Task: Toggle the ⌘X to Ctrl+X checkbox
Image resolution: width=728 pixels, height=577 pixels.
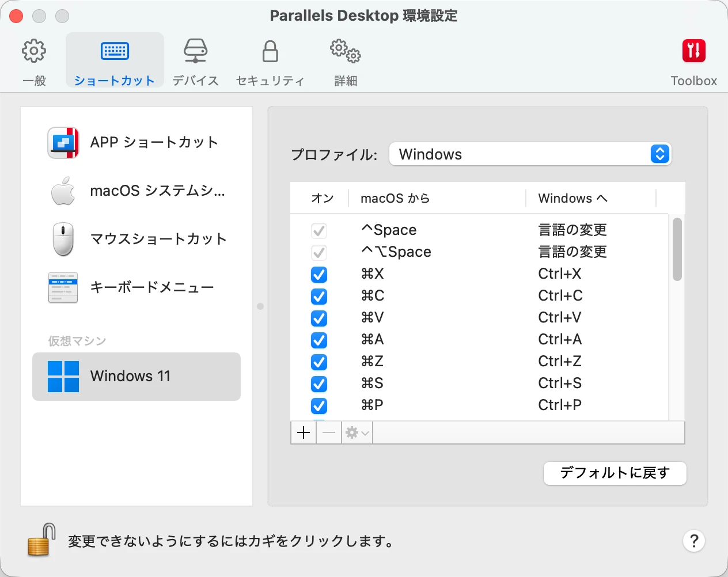Action: tap(319, 275)
